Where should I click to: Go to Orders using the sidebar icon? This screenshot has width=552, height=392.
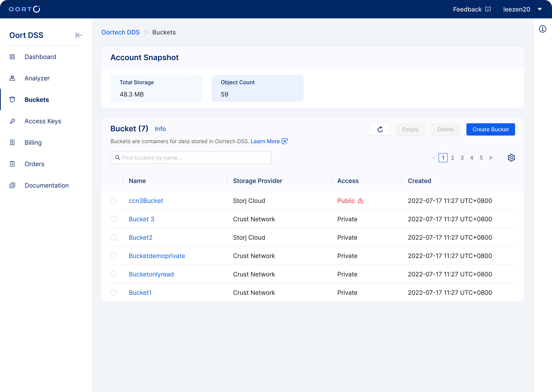tap(12, 164)
